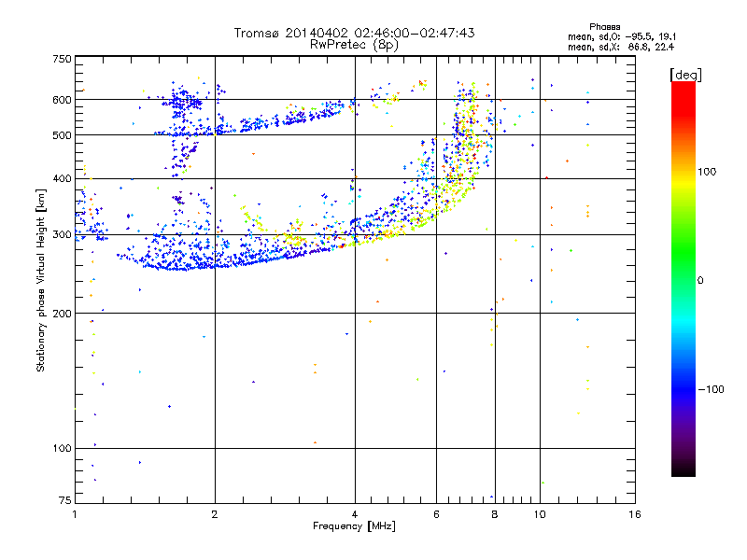
Task: Click the x-axis tick label '16'
Action: point(635,514)
